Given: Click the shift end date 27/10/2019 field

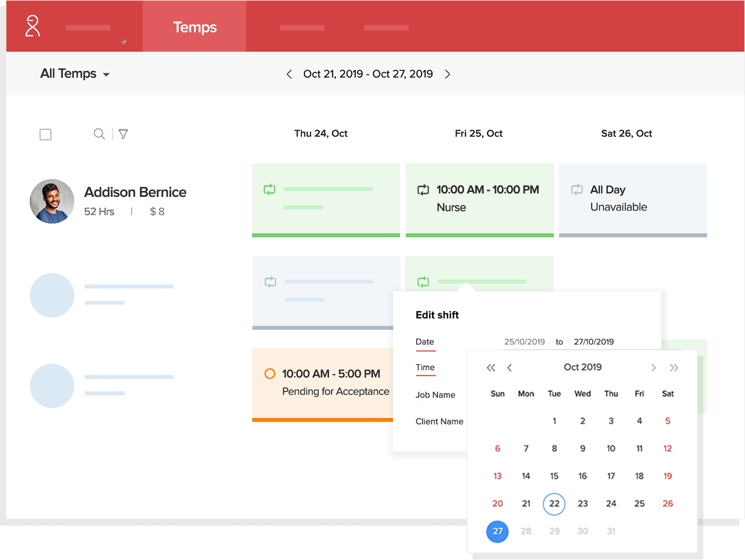Looking at the screenshot, I should point(594,342).
